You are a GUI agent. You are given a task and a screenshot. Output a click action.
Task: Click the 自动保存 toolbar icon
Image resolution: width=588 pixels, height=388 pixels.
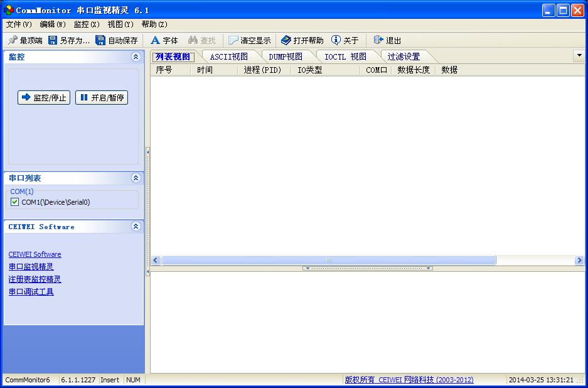(100, 40)
